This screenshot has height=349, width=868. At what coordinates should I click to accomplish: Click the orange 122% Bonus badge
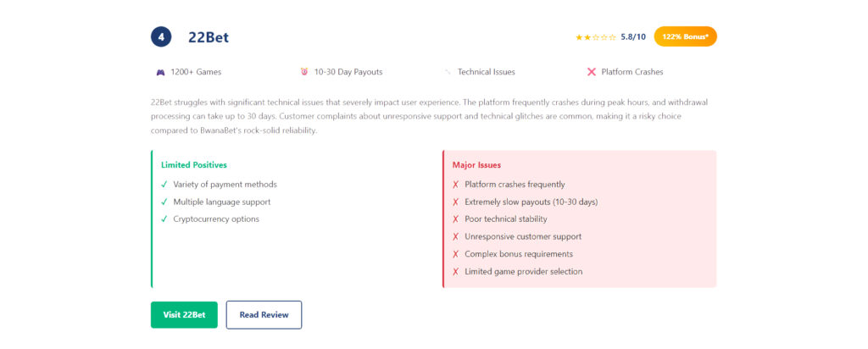tap(685, 37)
